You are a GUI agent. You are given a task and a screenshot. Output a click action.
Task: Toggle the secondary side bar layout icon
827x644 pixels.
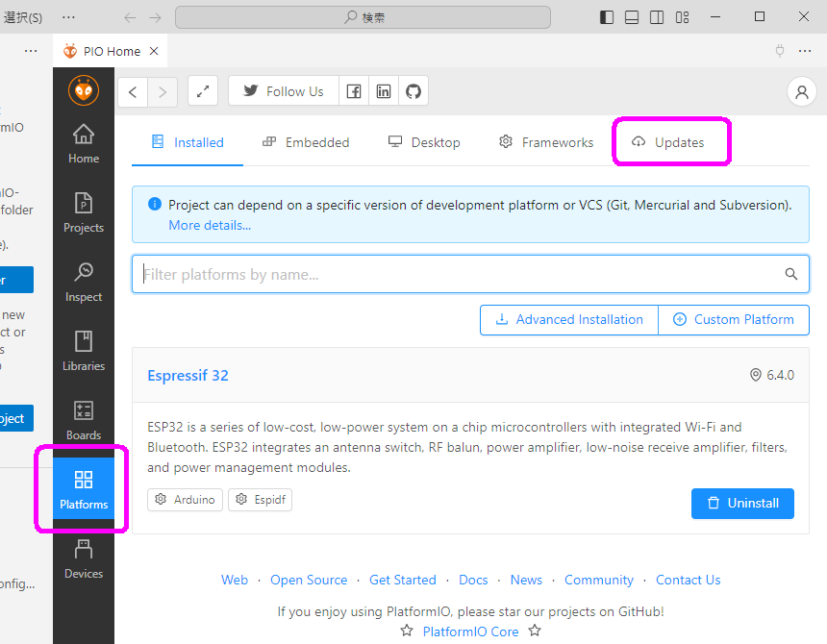657,17
